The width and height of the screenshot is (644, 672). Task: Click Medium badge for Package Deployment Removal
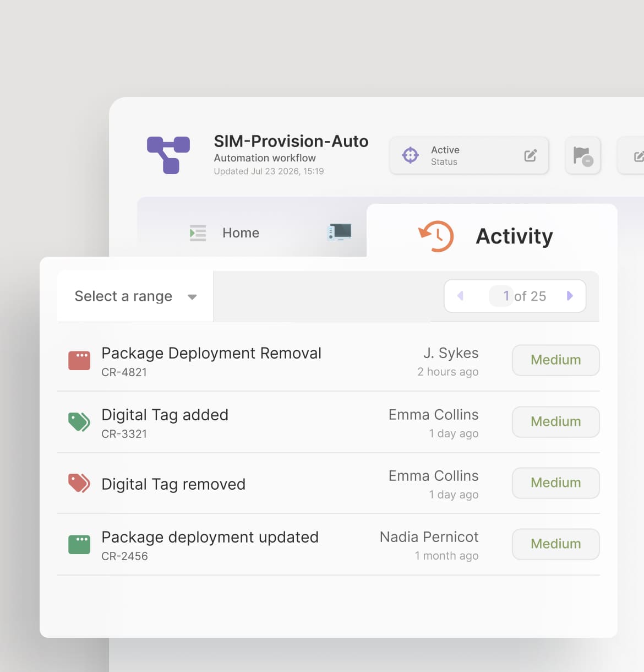tap(556, 360)
